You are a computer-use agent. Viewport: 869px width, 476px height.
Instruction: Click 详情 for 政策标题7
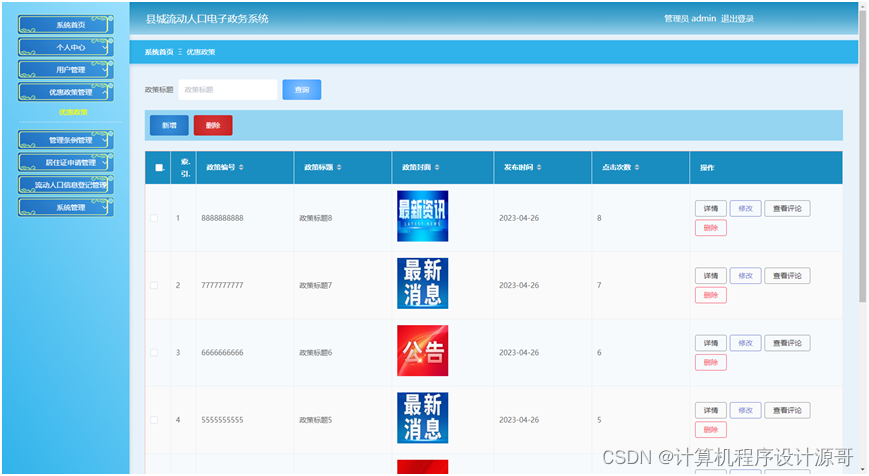(x=710, y=276)
